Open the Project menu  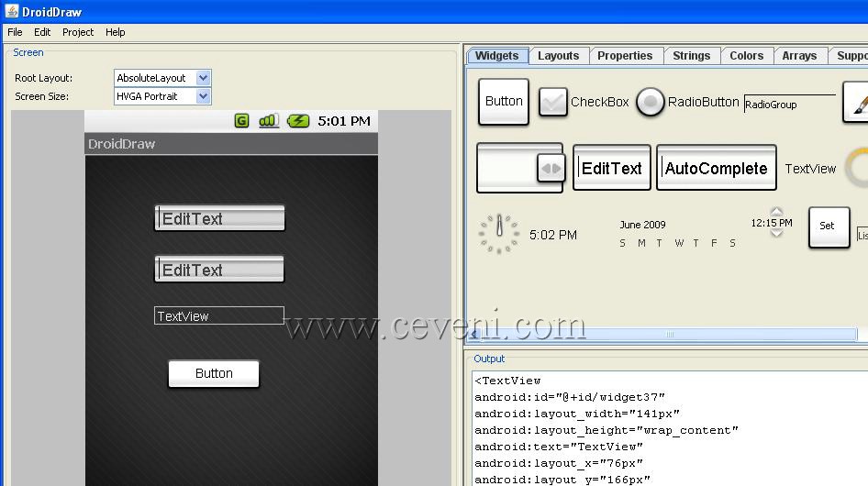[78, 32]
